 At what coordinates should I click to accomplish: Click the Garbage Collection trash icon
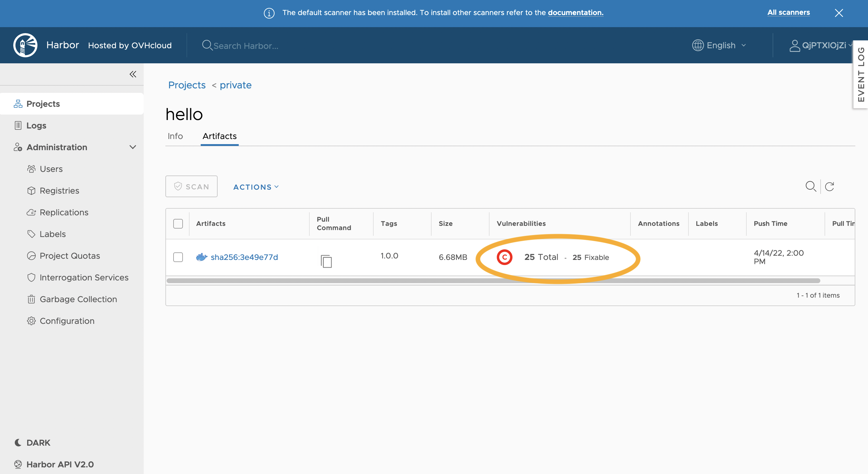(x=31, y=299)
